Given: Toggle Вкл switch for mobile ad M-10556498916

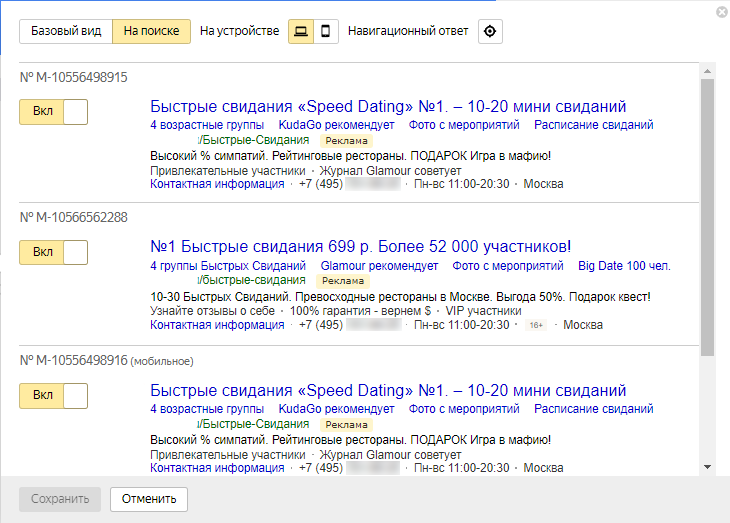Looking at the screenshot, I should point(54,395).
